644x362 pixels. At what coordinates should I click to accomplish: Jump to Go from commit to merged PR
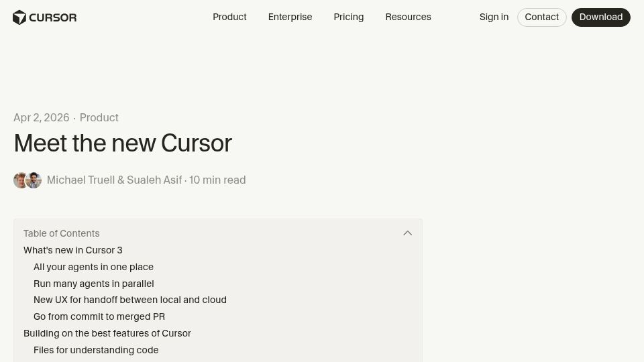tap(99, 316)
